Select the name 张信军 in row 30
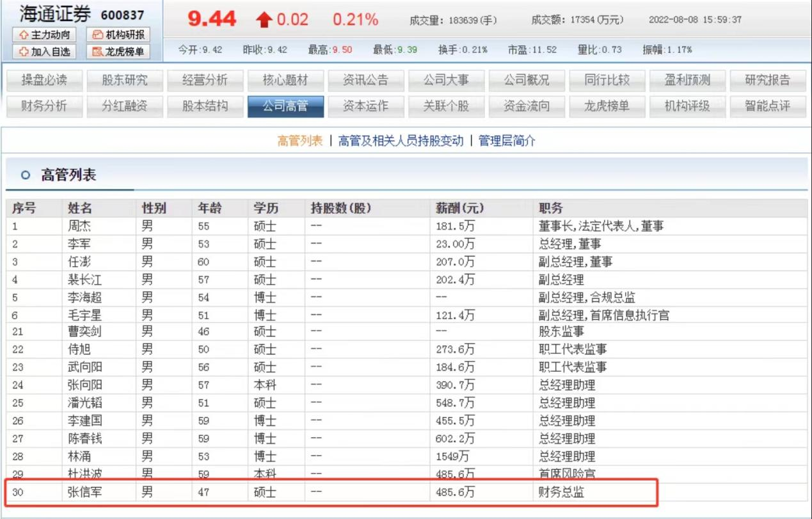The width and height of the screenshot is (812, 519). tap(84, 491)
